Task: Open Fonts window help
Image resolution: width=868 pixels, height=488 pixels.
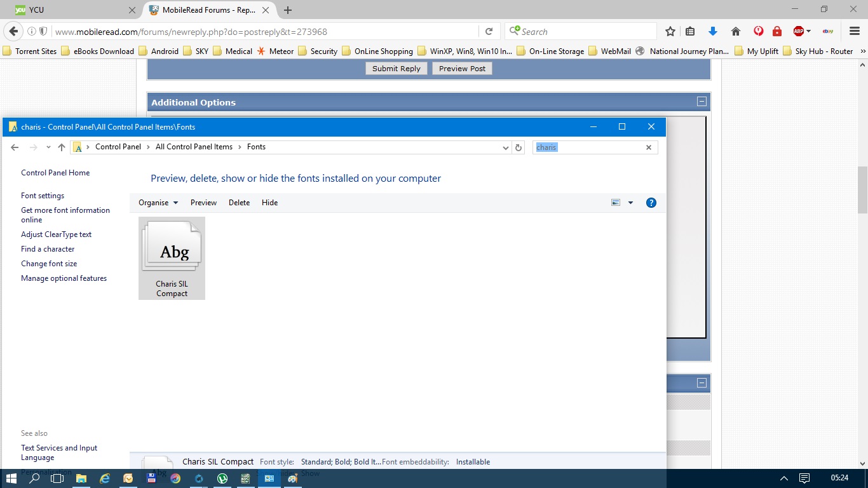Action: point(651,203)
